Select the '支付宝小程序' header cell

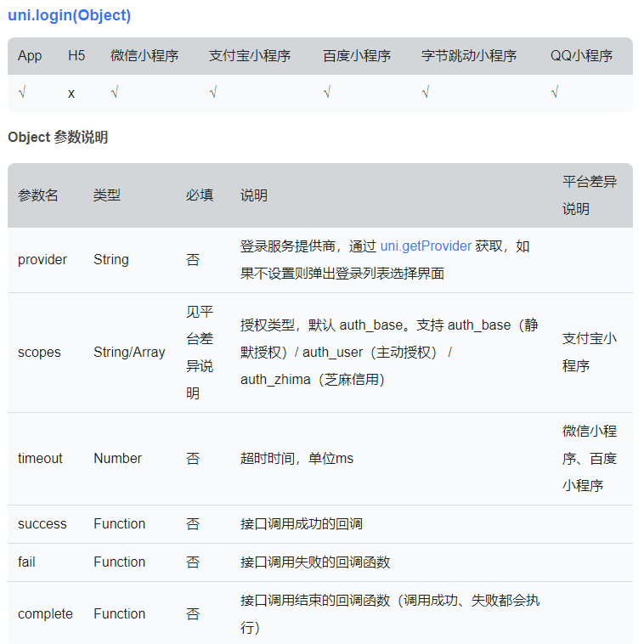coord(250,55)
